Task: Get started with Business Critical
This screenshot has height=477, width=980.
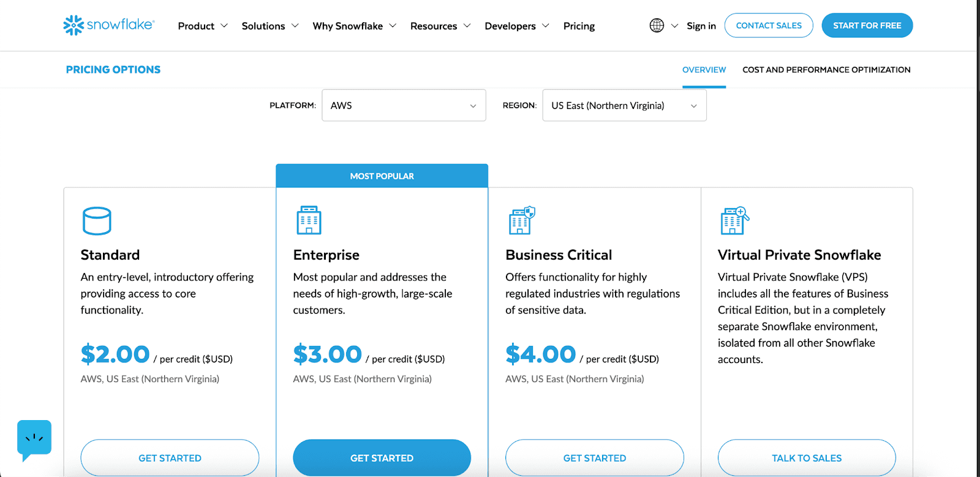Action: tap(594, 457)
